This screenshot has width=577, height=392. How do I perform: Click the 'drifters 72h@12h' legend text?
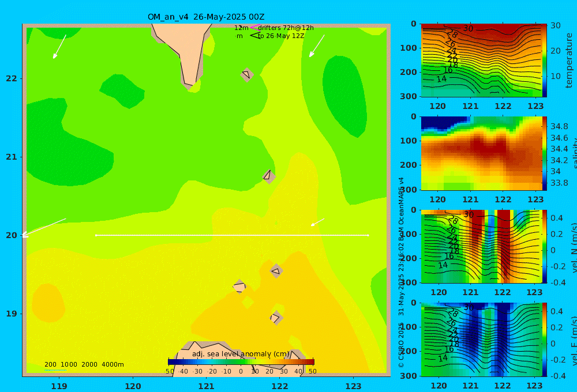tap(286, 28)
